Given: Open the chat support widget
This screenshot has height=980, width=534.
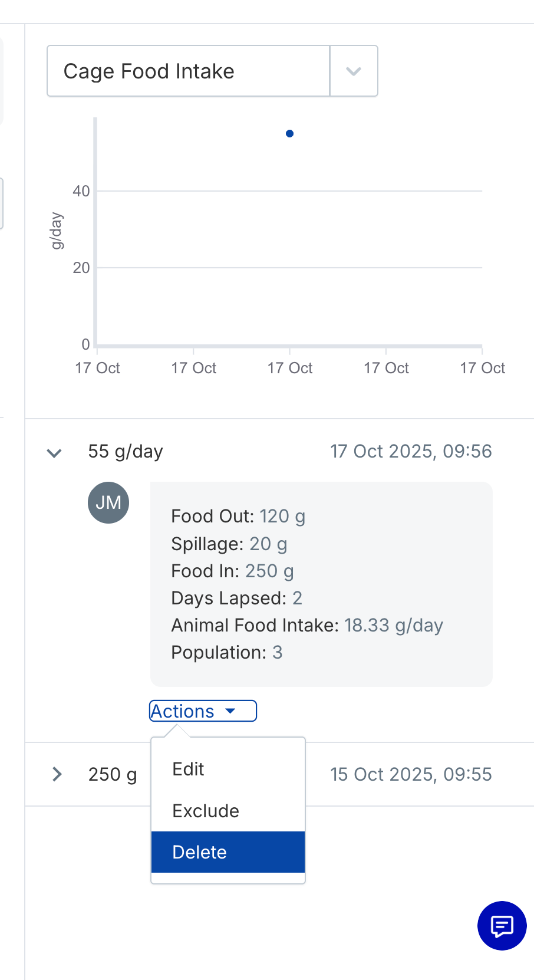Looking at the screenshot, I should [502, 926].
